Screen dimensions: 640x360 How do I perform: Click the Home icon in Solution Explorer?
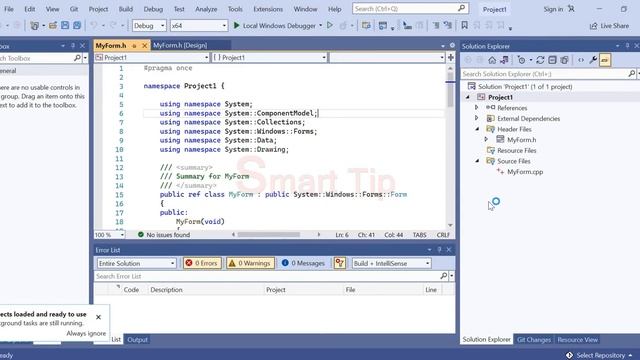point(492,60)
